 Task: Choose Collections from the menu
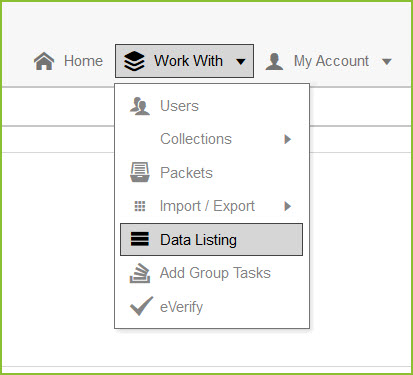212,139
